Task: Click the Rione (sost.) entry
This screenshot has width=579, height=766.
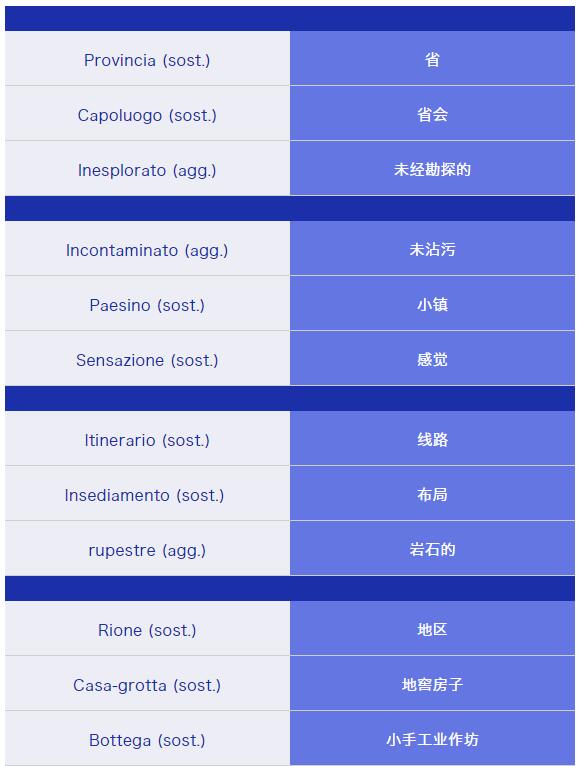Action: click(147, 629)
